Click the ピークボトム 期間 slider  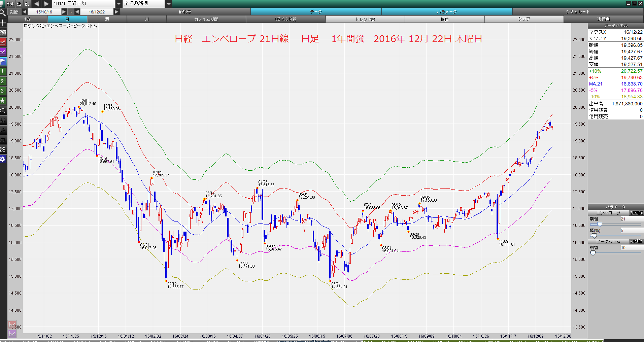(616, 253)
